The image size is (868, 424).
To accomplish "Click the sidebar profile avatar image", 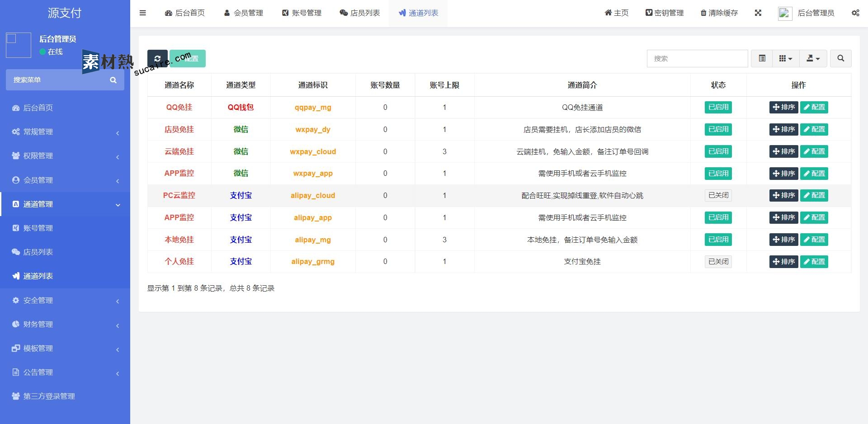I will click(19, 45).
